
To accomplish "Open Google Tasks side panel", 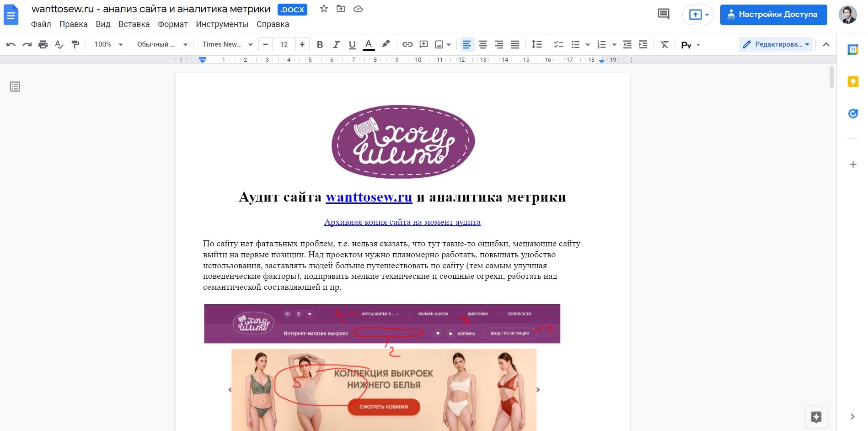I will (853, 113).
